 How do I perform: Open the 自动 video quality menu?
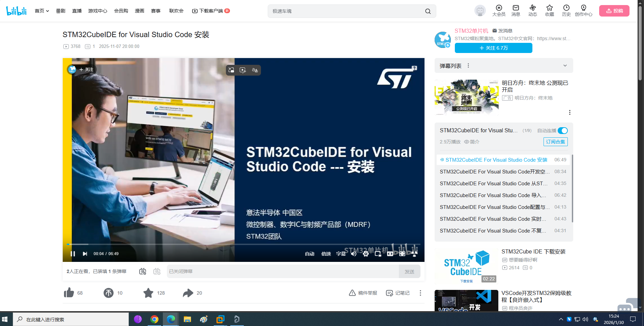(310, 254)
